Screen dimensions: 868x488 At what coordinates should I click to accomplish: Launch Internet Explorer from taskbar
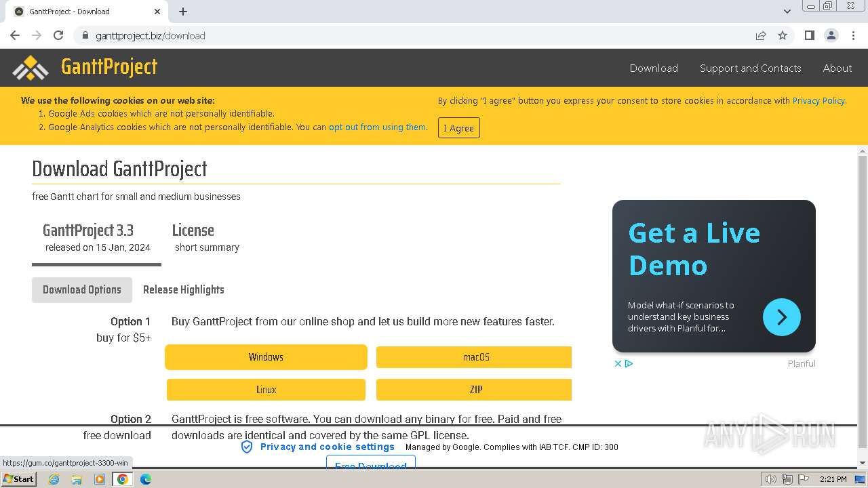point(54,479)
